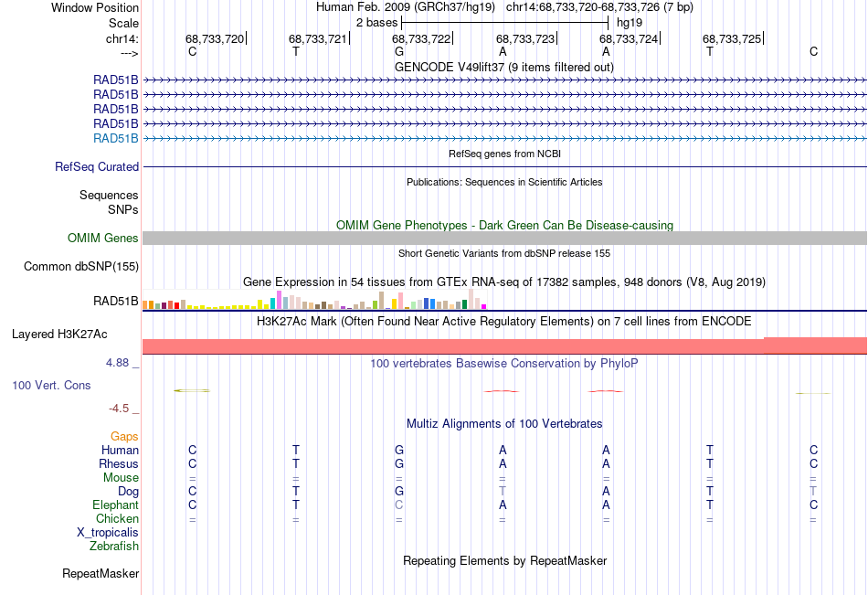The height and width of the screenshot is (595, 868).
Task: Click the Layered H3K27Ac label
Action: [59, 335]
